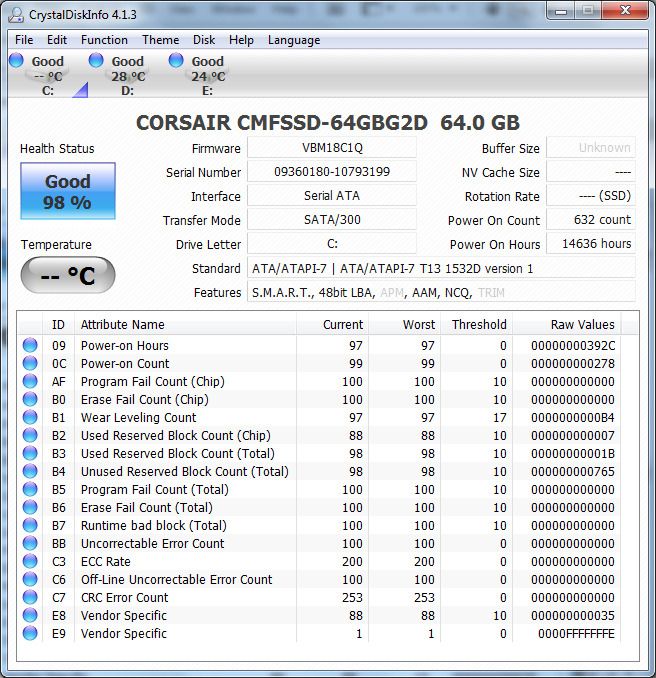Click the Serial Number field

pos(332,172)
